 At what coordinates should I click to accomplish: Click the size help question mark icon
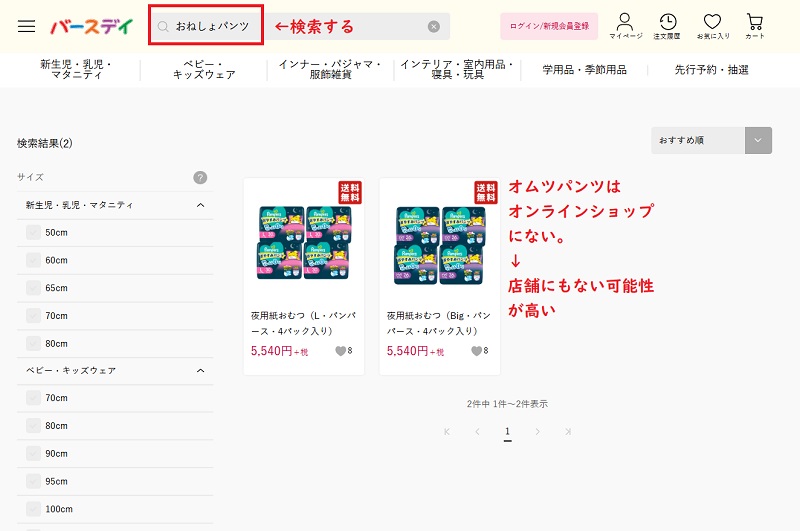click(x=200, y=177)
